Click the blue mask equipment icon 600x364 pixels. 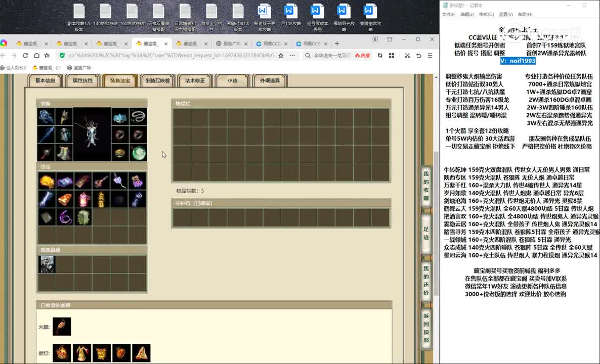120,117
